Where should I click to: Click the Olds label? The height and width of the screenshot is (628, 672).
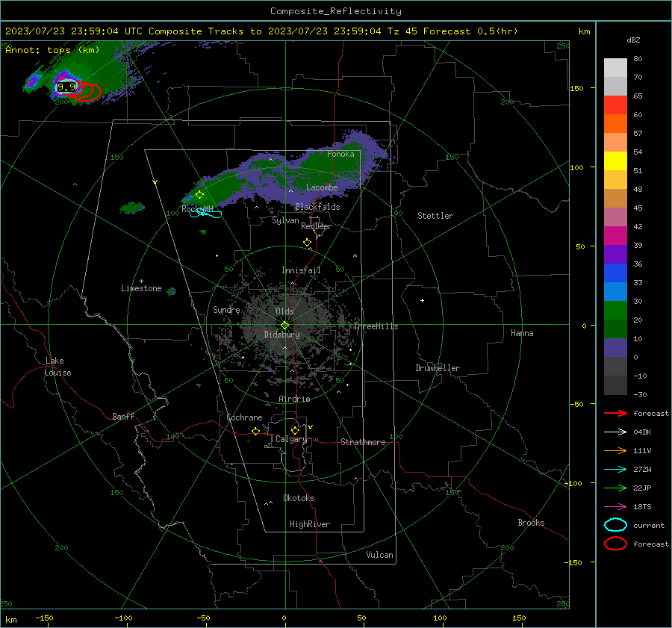click(x=284, y=311)
